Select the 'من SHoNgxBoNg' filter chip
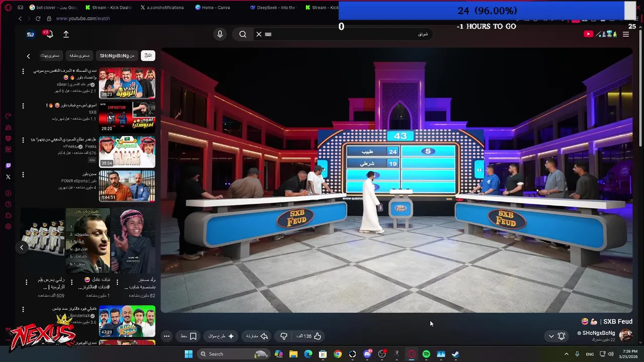 (117, 55)
